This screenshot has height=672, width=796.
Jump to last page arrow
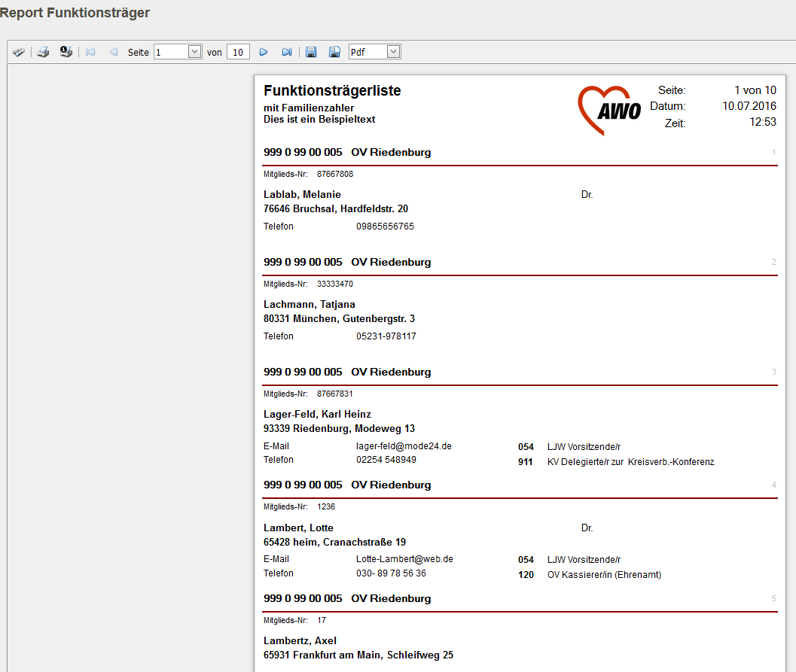tap(287, 52)
